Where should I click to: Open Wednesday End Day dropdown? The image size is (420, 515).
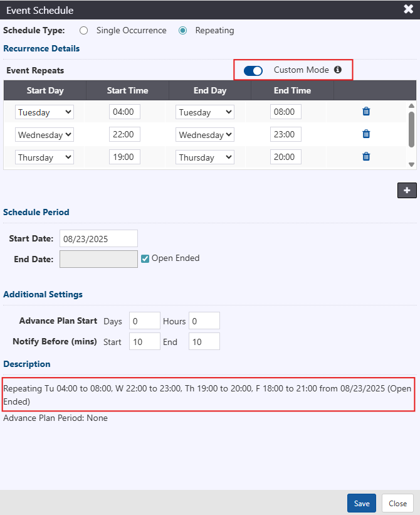[x=205, y=135]
